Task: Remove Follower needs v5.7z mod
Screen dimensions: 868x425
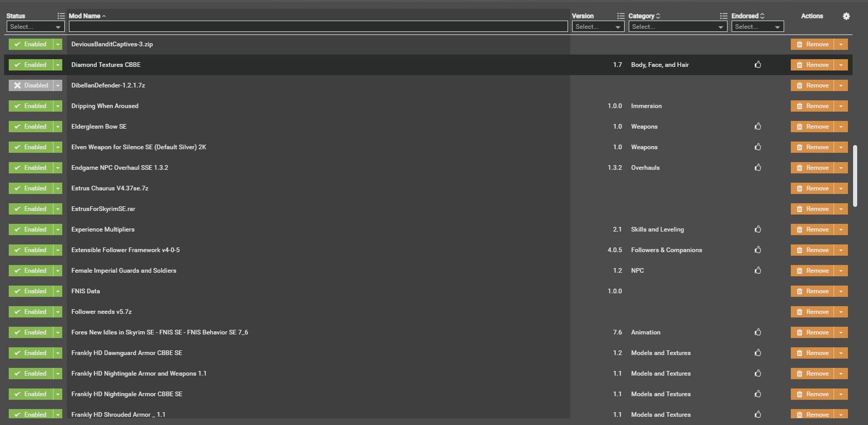Action: 812,312
